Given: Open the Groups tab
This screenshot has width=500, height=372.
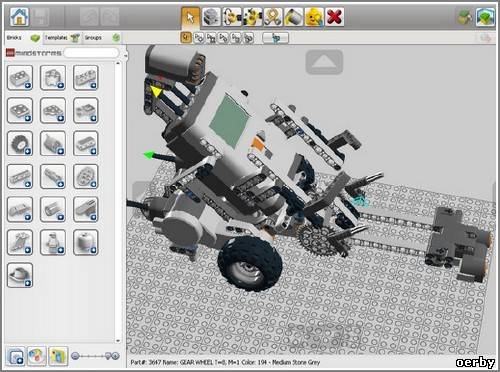Looking at the screenshot, I should tap(102, 38).
